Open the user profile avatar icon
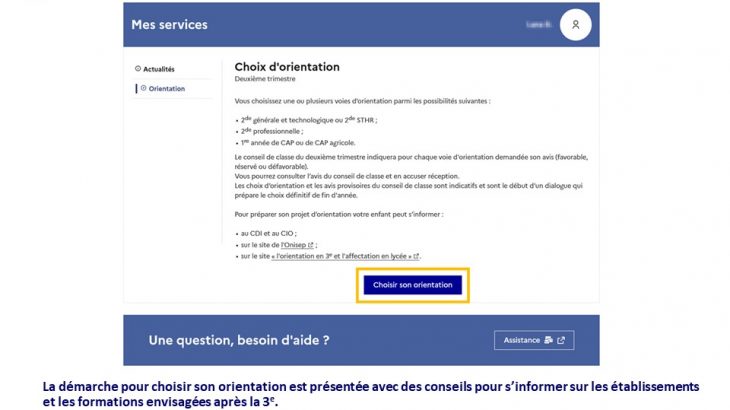Image resolution: width=730 pixels, height=410 pixels. click(575, 25)
